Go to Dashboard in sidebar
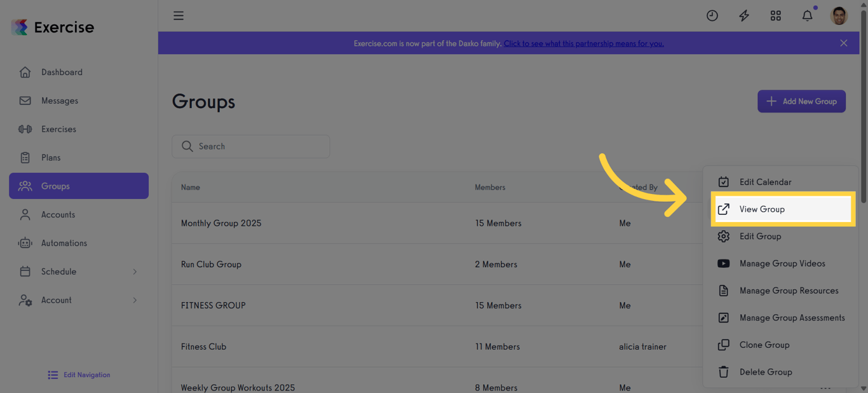 pyautogui.click(x=79, y=72)
